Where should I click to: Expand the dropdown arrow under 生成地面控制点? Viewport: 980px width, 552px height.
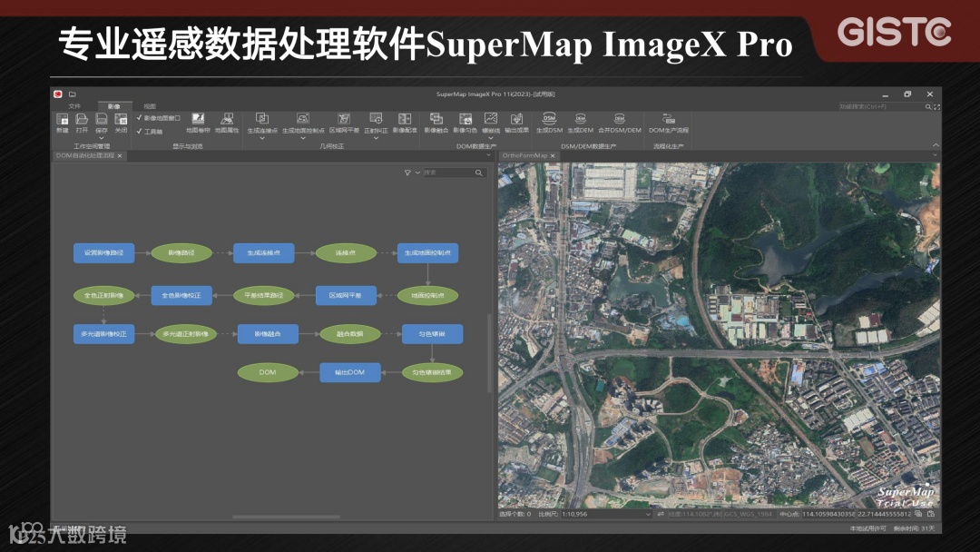coord(303,137)
